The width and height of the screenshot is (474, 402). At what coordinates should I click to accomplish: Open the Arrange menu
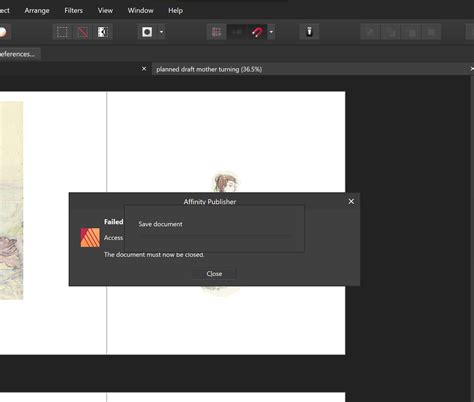click(37, 11)
